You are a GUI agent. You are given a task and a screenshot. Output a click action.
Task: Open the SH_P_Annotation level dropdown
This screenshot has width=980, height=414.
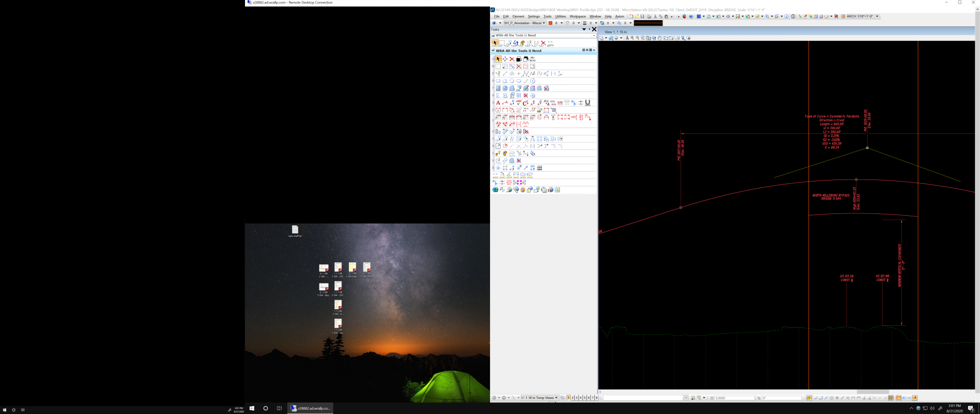524,23
